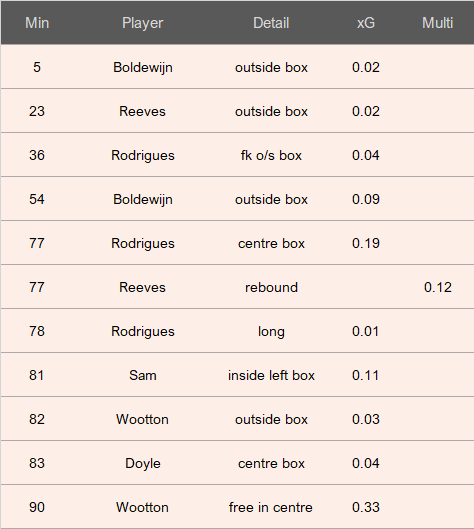Click the Doyle player cell
This screenshot has width=474, height=529.
[143, 463]
